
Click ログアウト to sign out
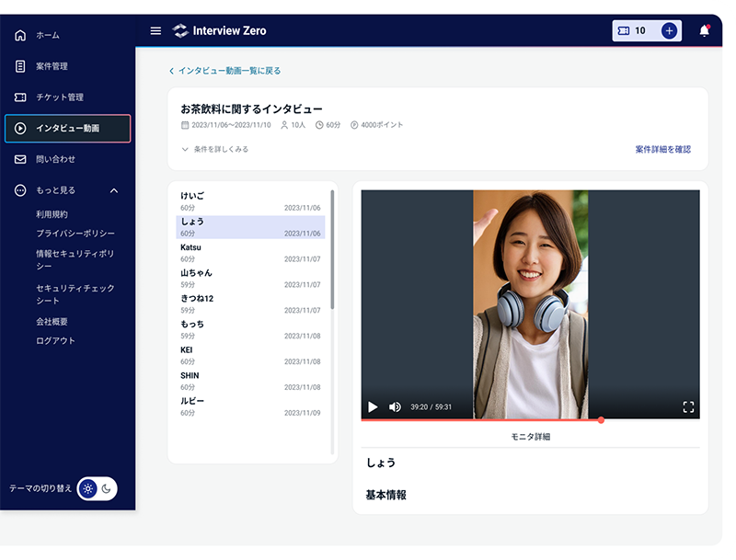click(x=55, y=340)
